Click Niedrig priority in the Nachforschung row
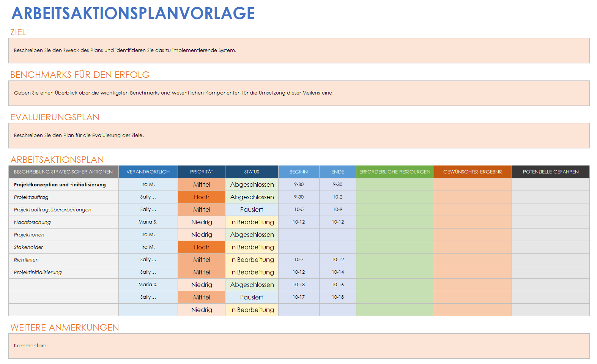The width and height of the screenshot is (597, 364). tap(202, 222)
